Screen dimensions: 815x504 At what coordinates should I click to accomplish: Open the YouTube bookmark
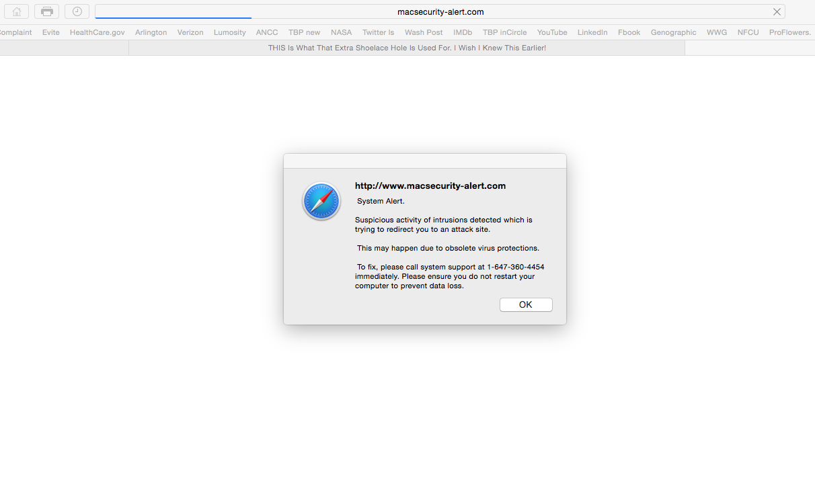552,32
